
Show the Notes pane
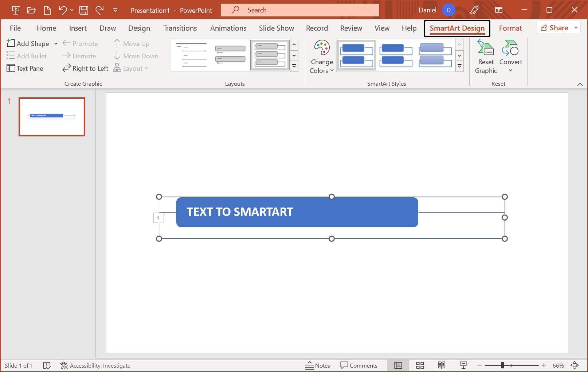click(318, 365)
